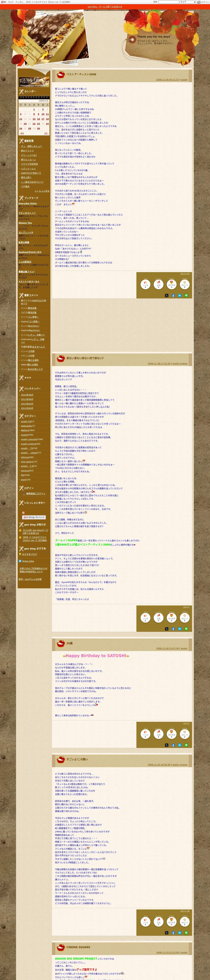
Task: Bookmark the 26歳 post on Hatena
Action: (x=180, y=745)
